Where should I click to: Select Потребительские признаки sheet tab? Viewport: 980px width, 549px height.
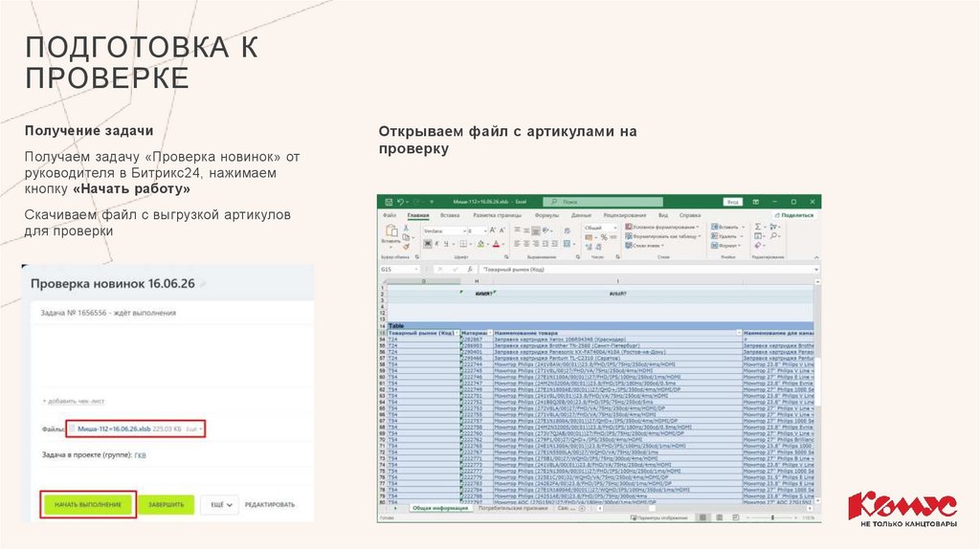pyautogui.click(x=513, y=509)
